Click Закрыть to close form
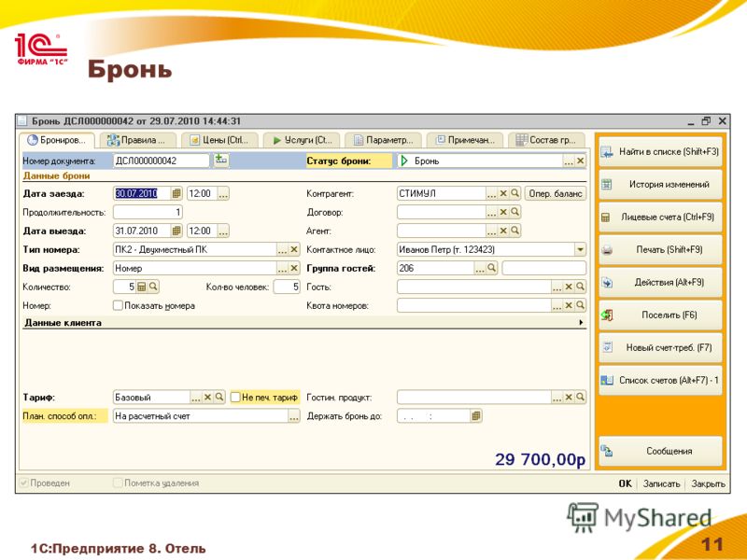 click(x=708, y=483)
